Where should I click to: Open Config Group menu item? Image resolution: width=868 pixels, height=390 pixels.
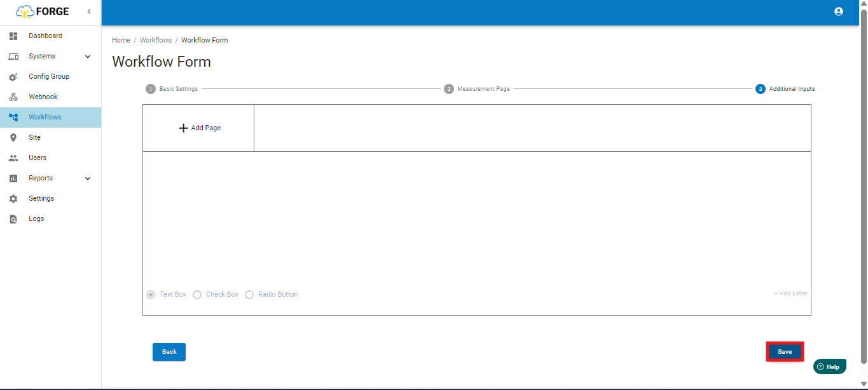tap(50, 77)
